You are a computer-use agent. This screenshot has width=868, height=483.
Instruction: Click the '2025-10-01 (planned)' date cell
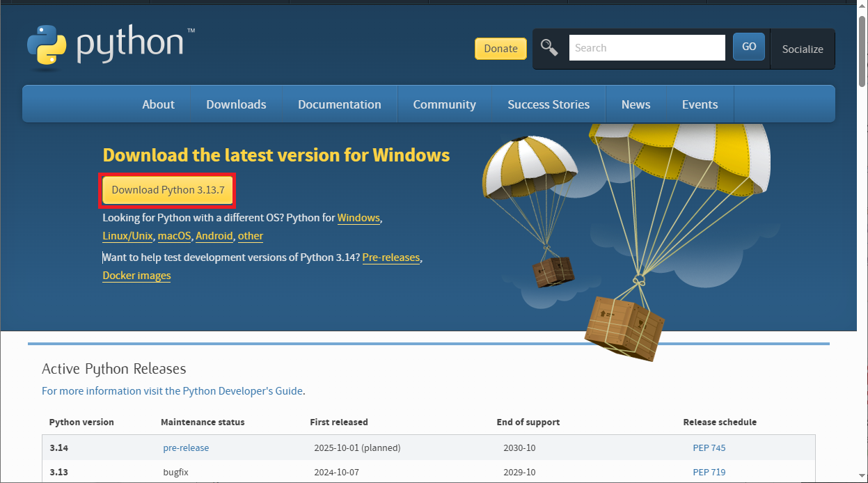click(x=358, y=448)
